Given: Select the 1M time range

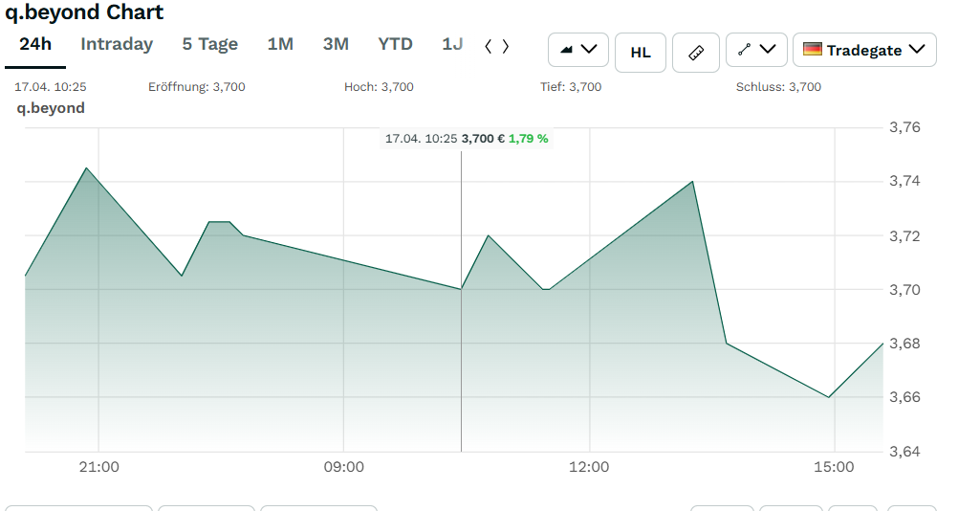Looking at the screenshot, I should tap(280, 44).
